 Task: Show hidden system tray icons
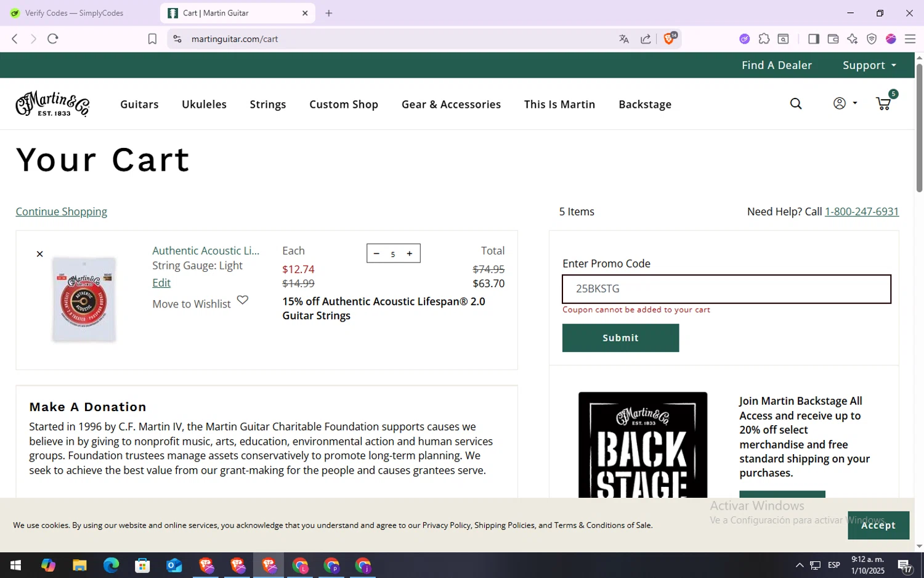pos(799,565)
